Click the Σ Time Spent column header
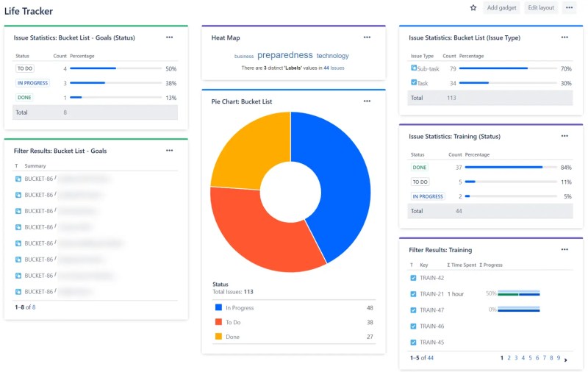 click(x=462, y=265)
